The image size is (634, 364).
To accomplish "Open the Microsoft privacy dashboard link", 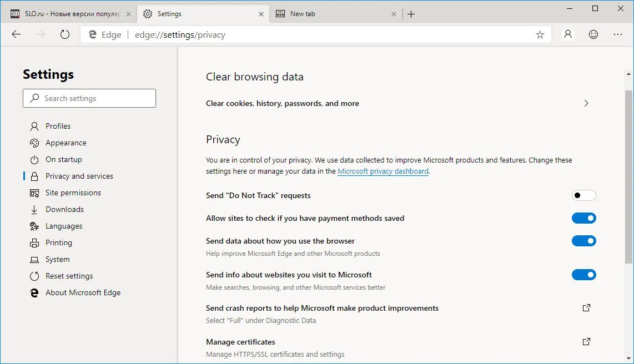I will [383, 171].
